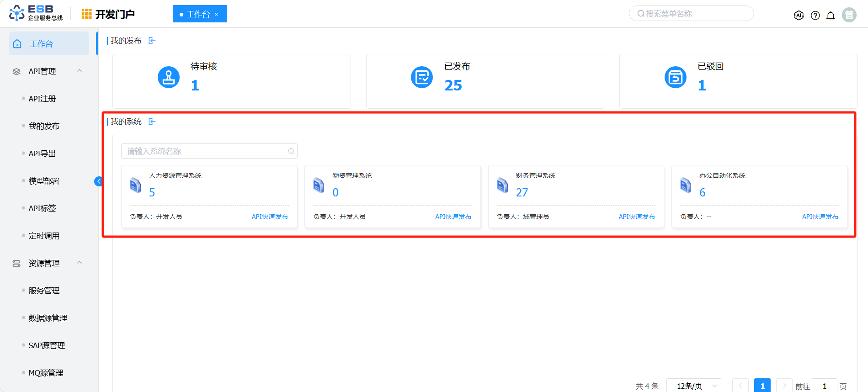Focus the 请输入系统名称 search field
The image size is (868, 392).
tap(206, 151)
